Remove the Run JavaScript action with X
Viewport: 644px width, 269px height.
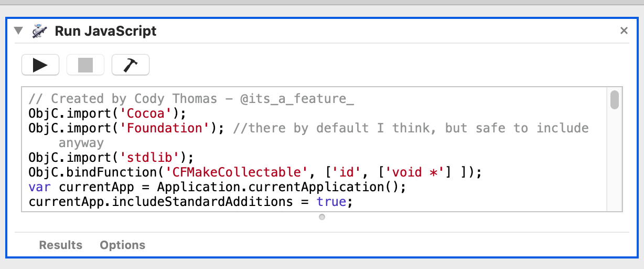click(x=624, y=31)
